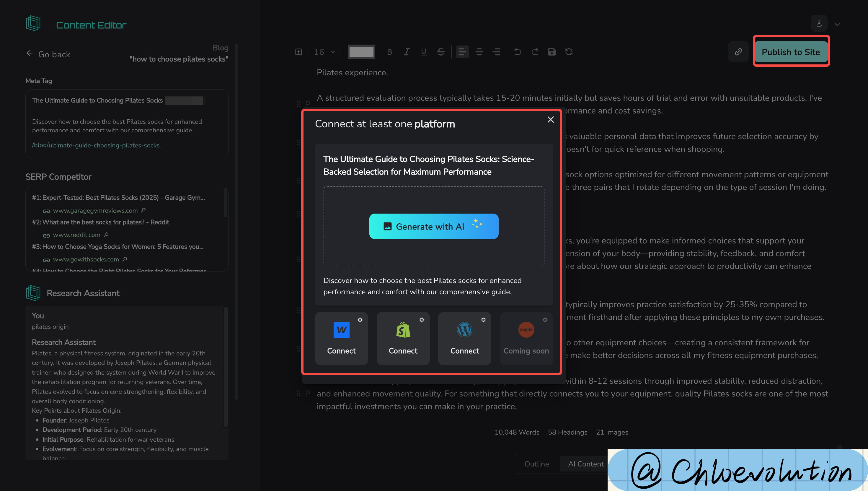Toggle underline formatting
The image size is (868, 491).
(424, 52)
